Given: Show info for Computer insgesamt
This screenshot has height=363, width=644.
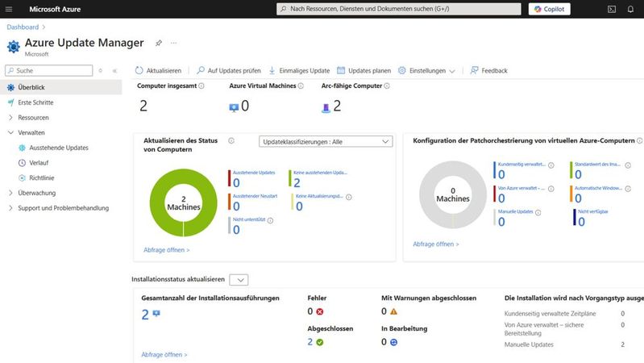Looking at the screenshot, I should click(x=202, y=86).
